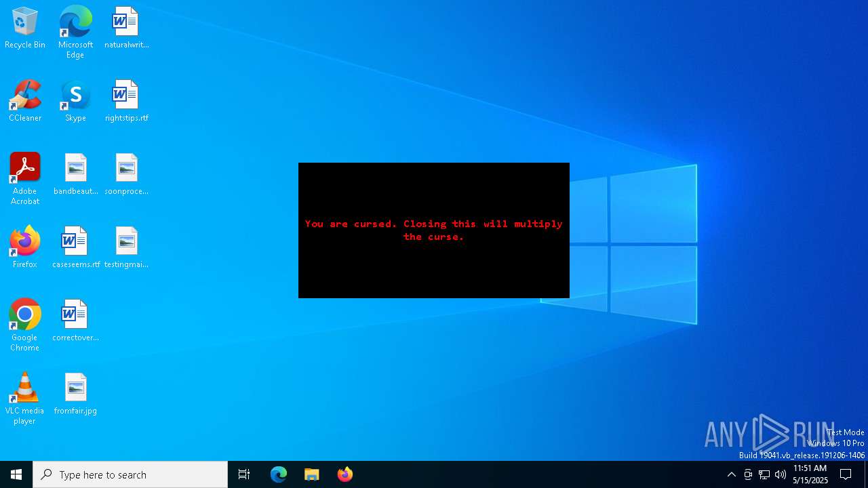
Task: Select the correctover... Word document icon
Action: [75, 321]
